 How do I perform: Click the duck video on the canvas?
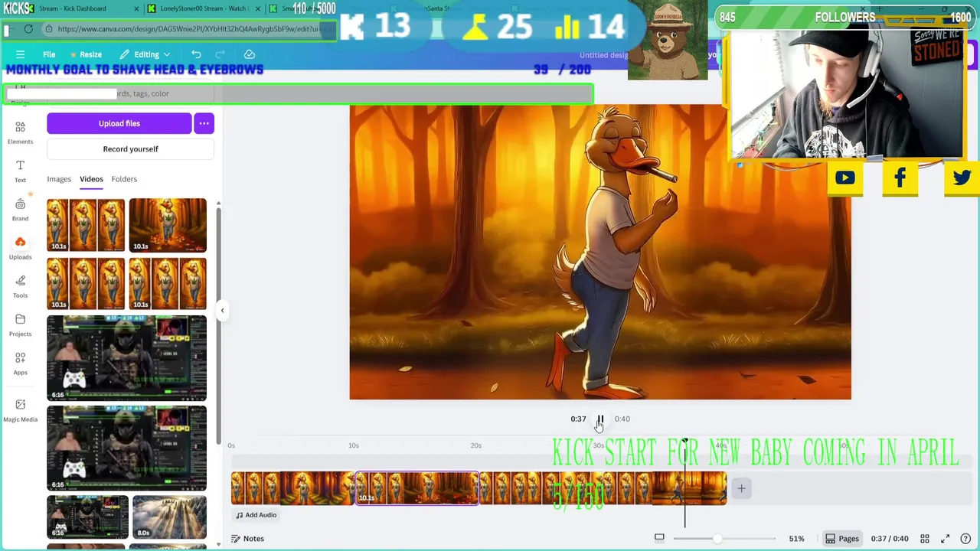tap(600, 252)
